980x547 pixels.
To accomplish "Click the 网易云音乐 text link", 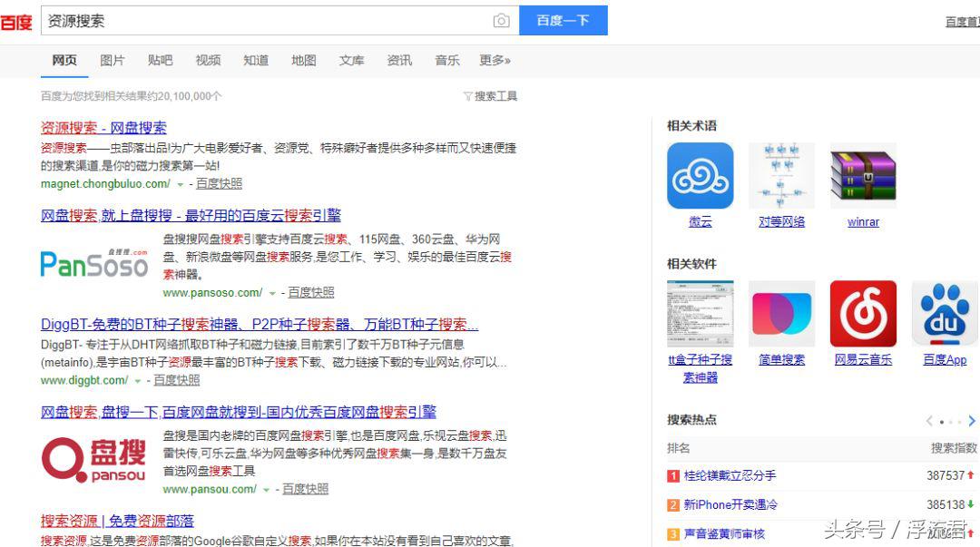I will click(863, 359).
